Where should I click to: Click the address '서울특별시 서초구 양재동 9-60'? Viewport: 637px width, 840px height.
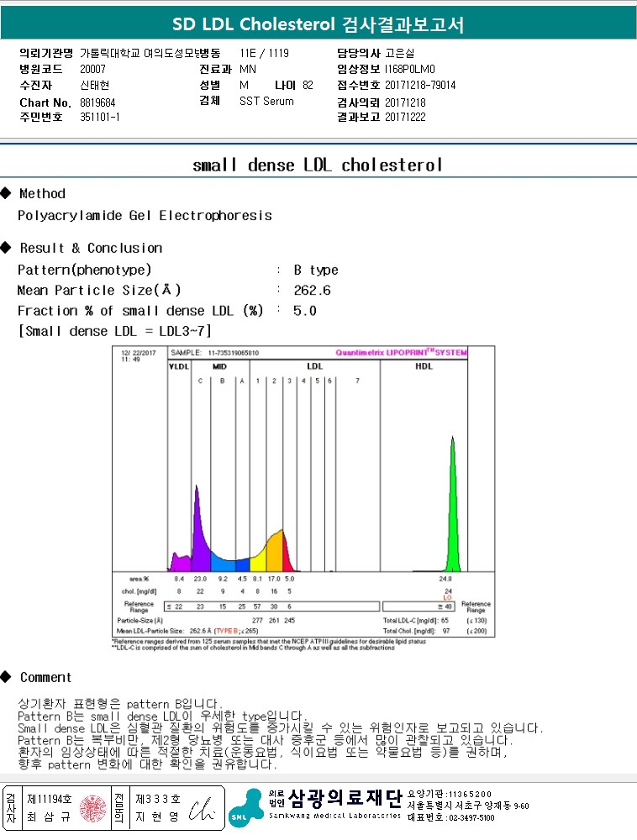pos(468,806)
